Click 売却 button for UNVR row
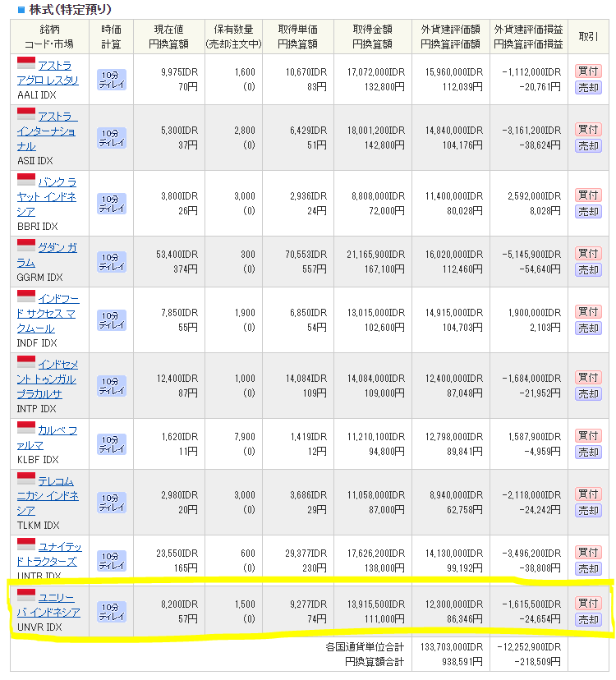 pyautogui.click(x=588, y=620)
